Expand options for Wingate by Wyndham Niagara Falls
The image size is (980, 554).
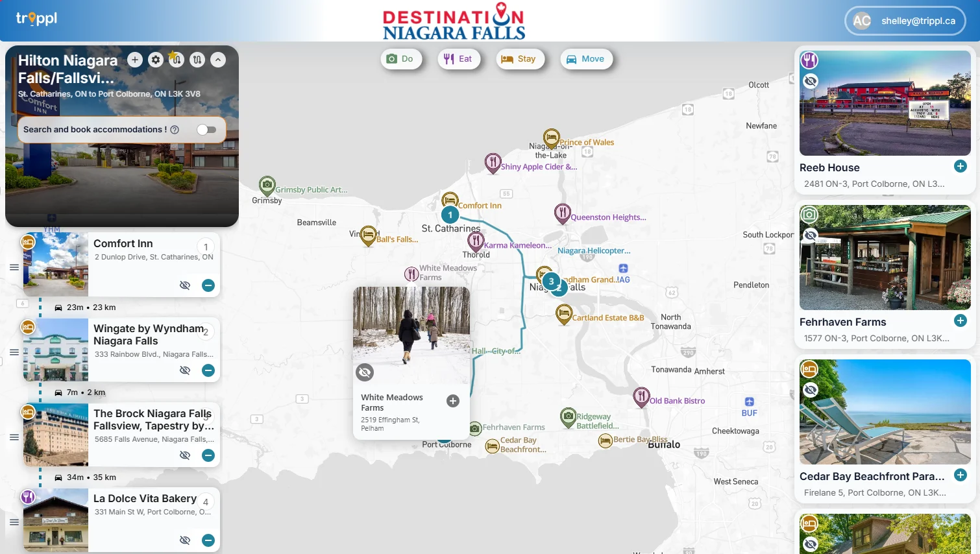pyautogui.click(x=14, y=352)
